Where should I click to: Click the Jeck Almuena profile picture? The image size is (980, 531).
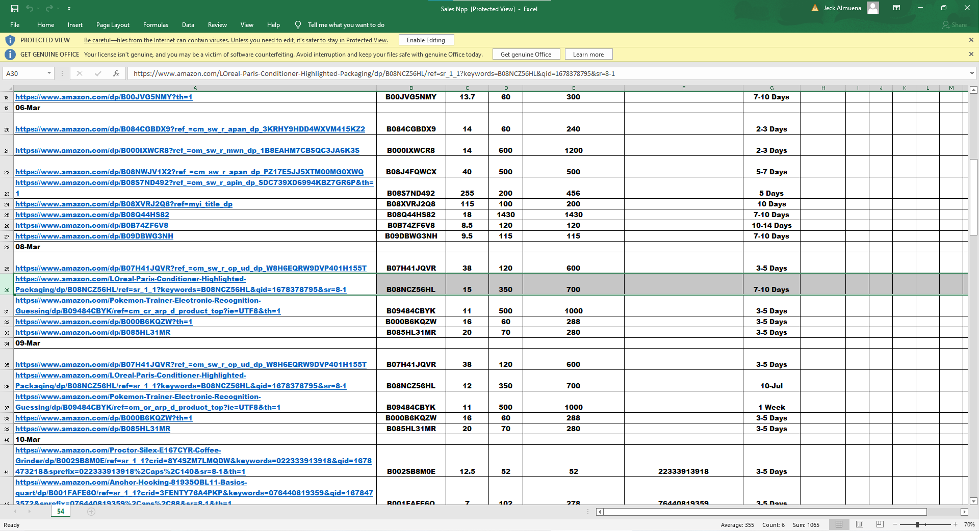tap(873, 8)
